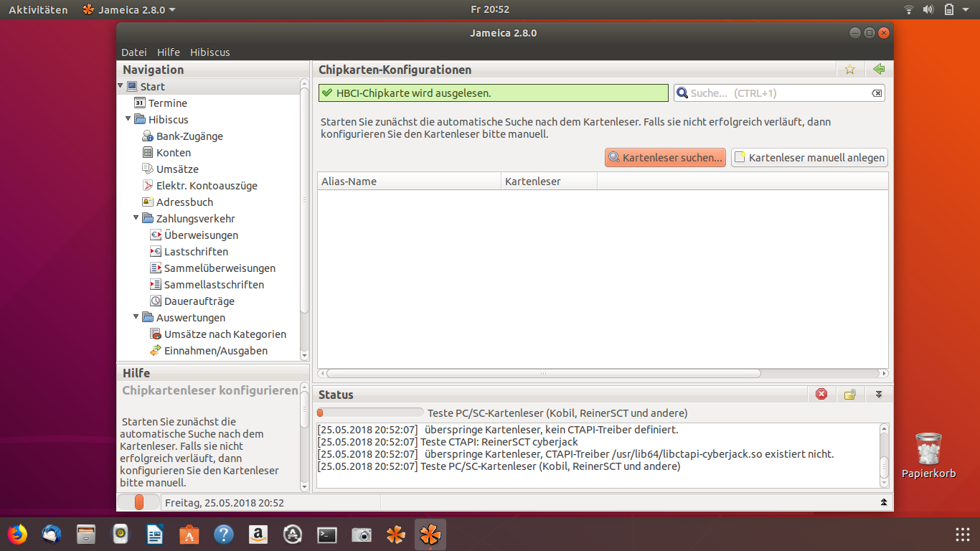Click the Hilfe panel scrollbar
980x551 pixels.
click(304, 438)
